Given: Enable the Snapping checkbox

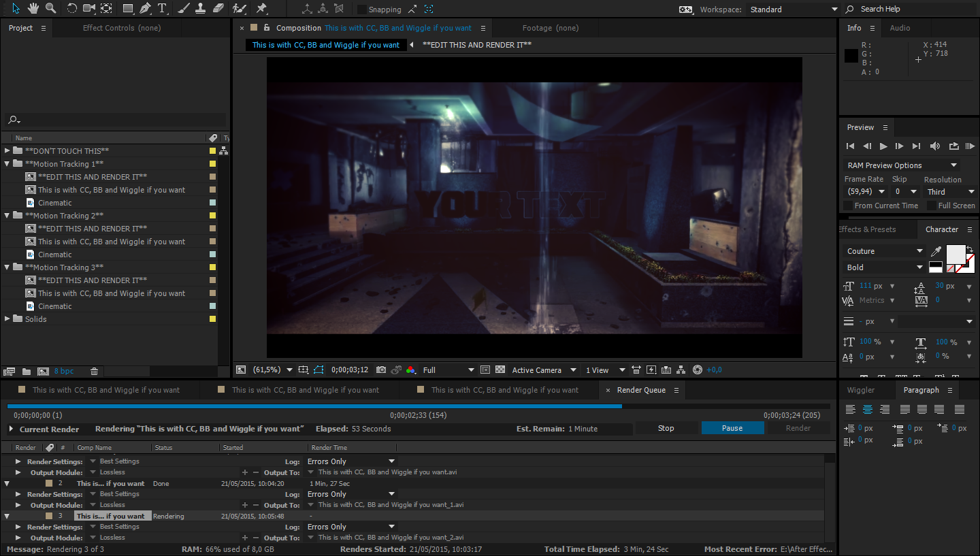Looking at the screenshot, I should 362,10.
